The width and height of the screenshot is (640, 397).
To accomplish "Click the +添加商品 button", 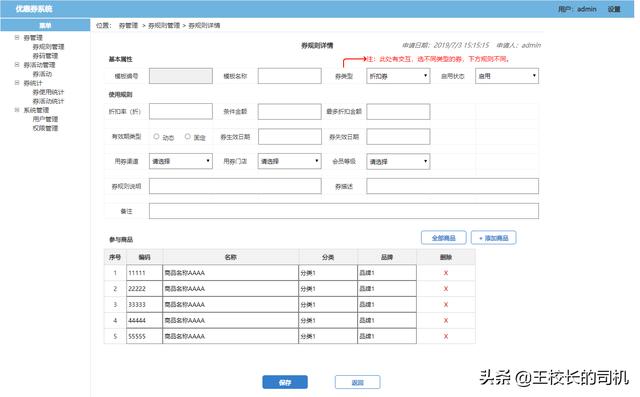I will pyautogui.click(x=493, y=238).
